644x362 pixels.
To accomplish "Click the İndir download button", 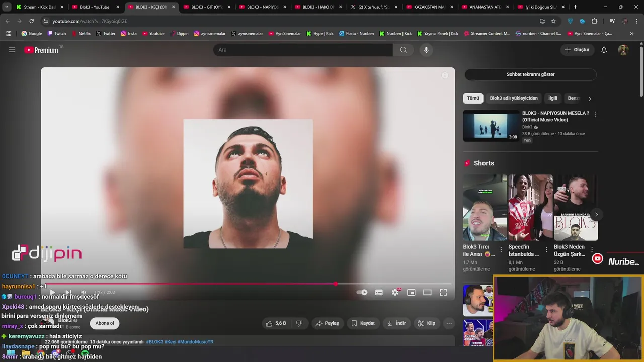I will click(396, 323).
